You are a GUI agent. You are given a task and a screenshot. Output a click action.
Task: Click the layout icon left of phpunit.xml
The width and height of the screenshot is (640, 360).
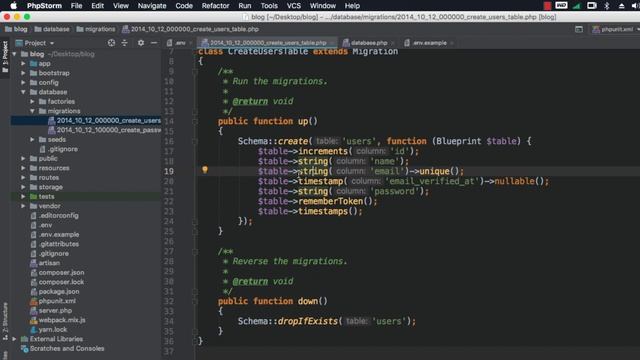point(579,29)
